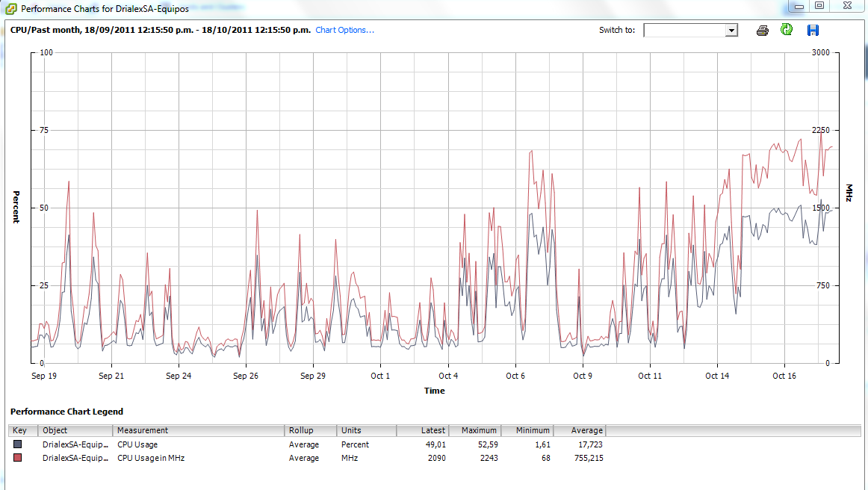This screenshot has height=490, width=868.
Task: Click the Average column header
Action: 580,430
